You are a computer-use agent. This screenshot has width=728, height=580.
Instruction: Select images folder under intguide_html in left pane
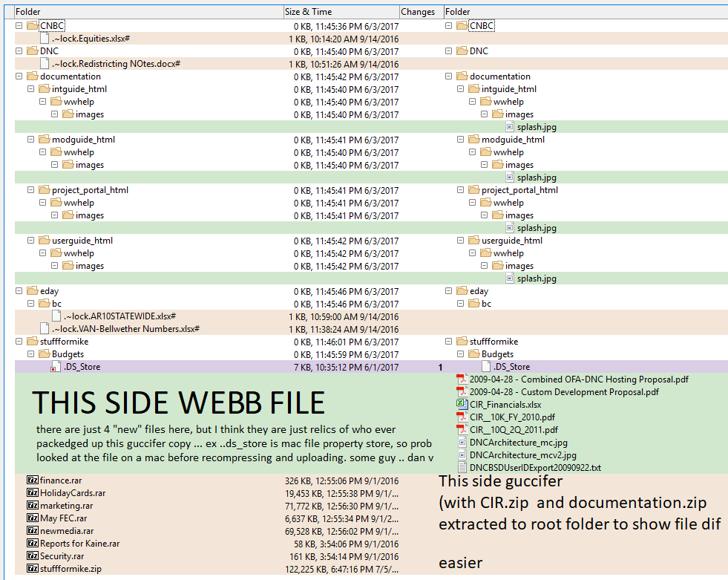pyautogui.click(x=90, y=114)
